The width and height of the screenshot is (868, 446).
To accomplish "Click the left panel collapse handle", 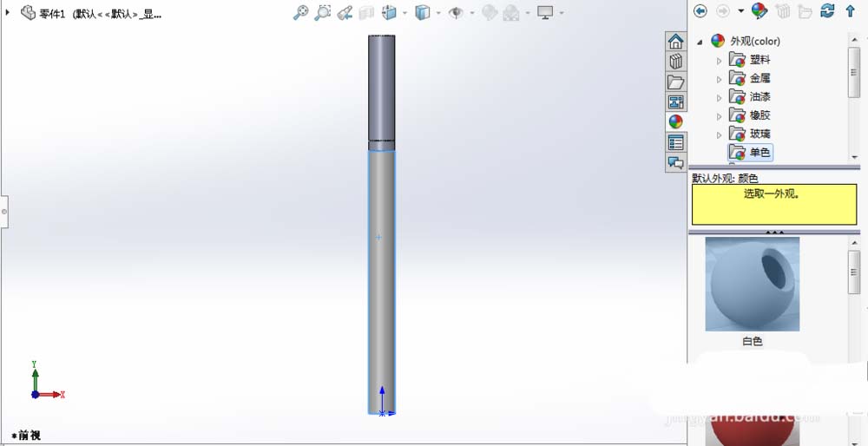I will coord(4,212).
